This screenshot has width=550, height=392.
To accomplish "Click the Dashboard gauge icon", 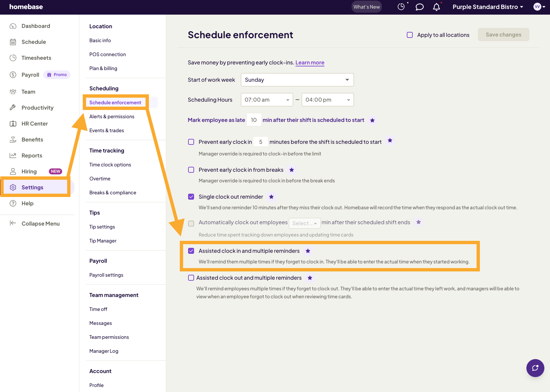I will tap(13, 26).
